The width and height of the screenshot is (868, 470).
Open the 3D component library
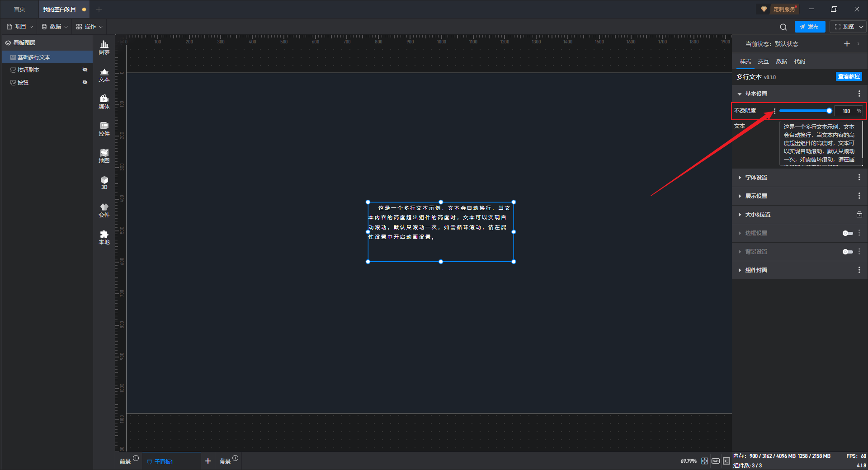click(x=104, y=183)
